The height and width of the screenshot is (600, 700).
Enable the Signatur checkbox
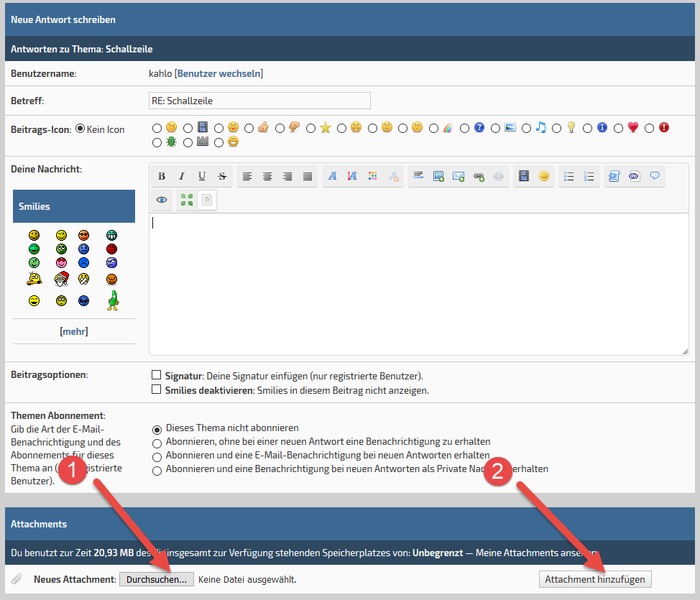156,375
